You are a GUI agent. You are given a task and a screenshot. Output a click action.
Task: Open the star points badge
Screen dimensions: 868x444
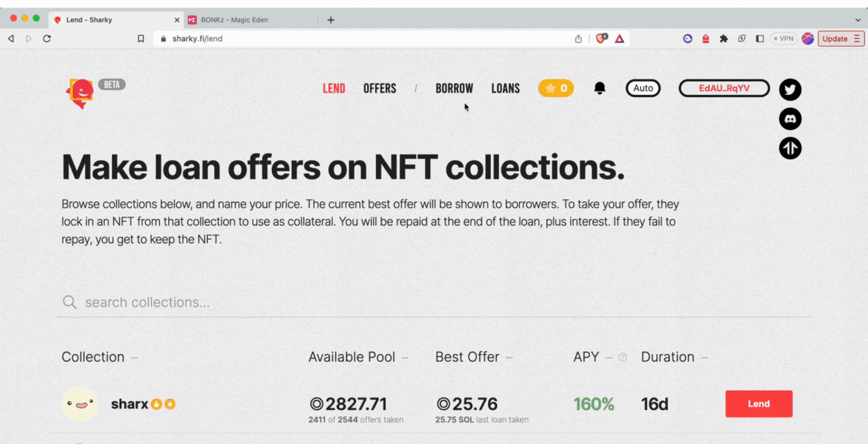coord(556,88)
